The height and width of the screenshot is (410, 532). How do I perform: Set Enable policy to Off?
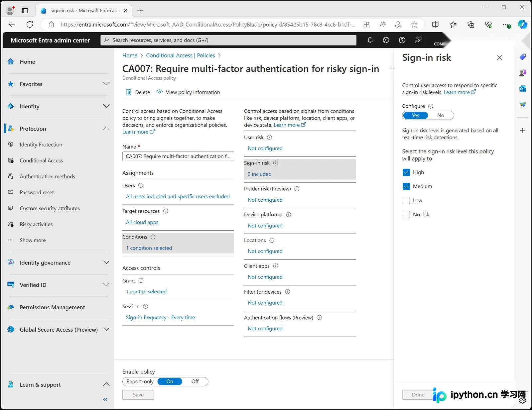(195, 381)
